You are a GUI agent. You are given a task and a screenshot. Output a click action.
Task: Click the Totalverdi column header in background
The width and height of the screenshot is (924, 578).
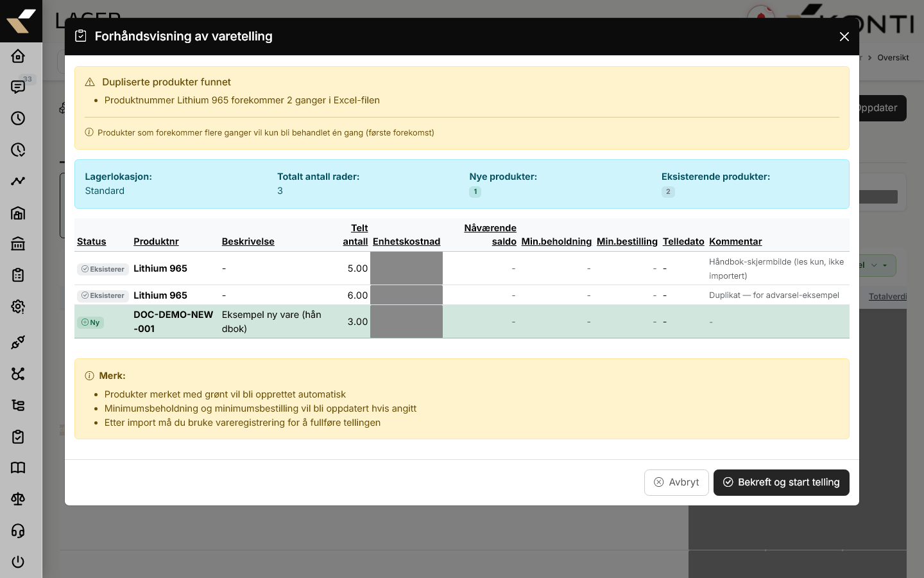pyautogui.click(x=887, y=296)
